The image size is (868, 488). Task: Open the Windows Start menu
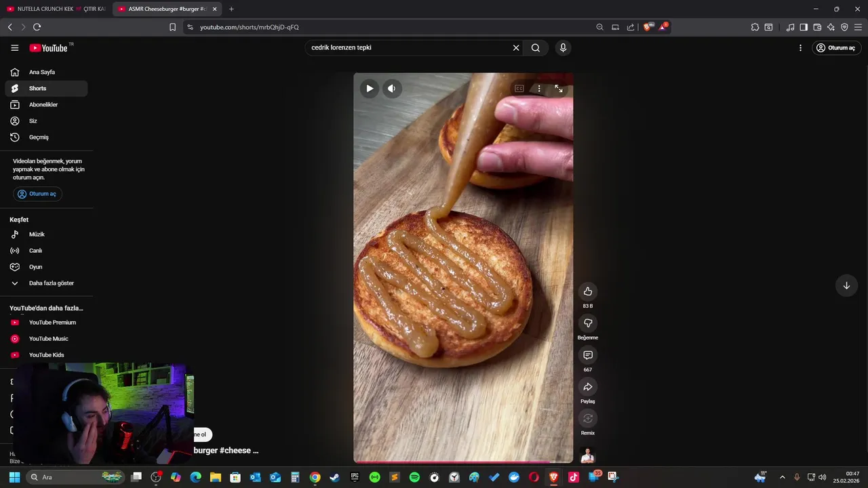14,477
